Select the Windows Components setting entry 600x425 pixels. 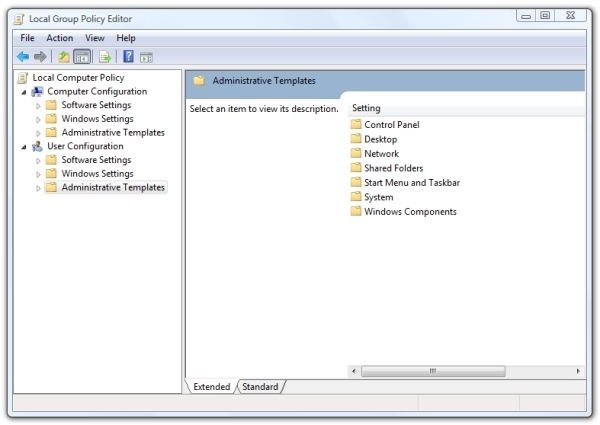click(410, 212)
